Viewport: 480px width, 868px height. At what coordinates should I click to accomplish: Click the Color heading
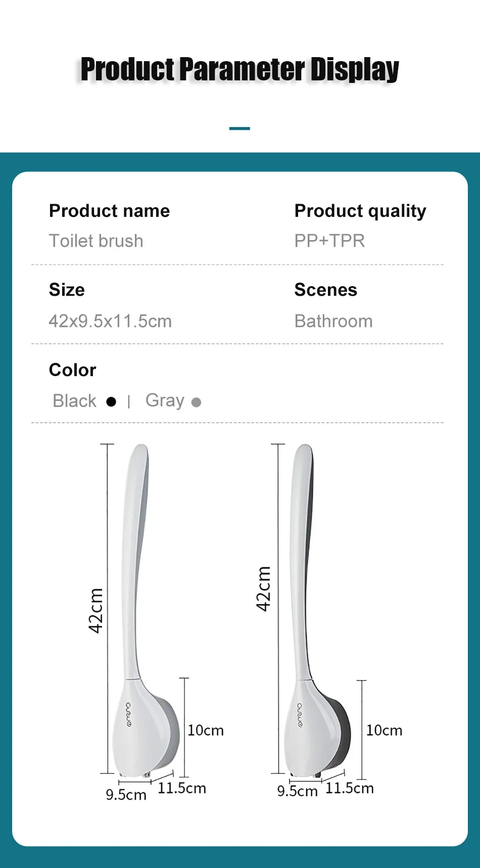tap(72, 370)
